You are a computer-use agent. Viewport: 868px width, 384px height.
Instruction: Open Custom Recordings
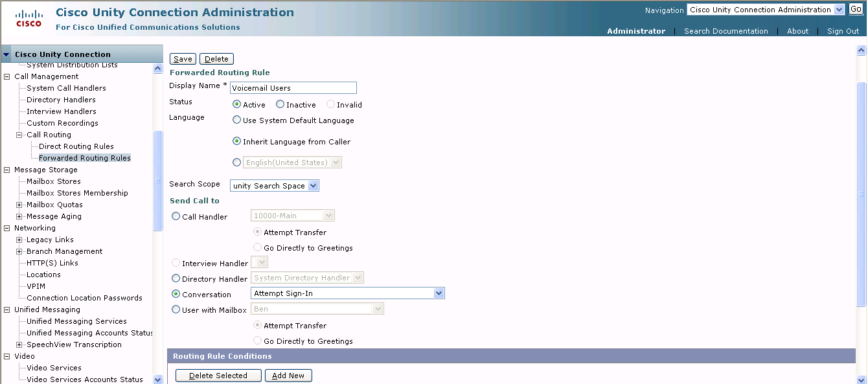(62, 123)
